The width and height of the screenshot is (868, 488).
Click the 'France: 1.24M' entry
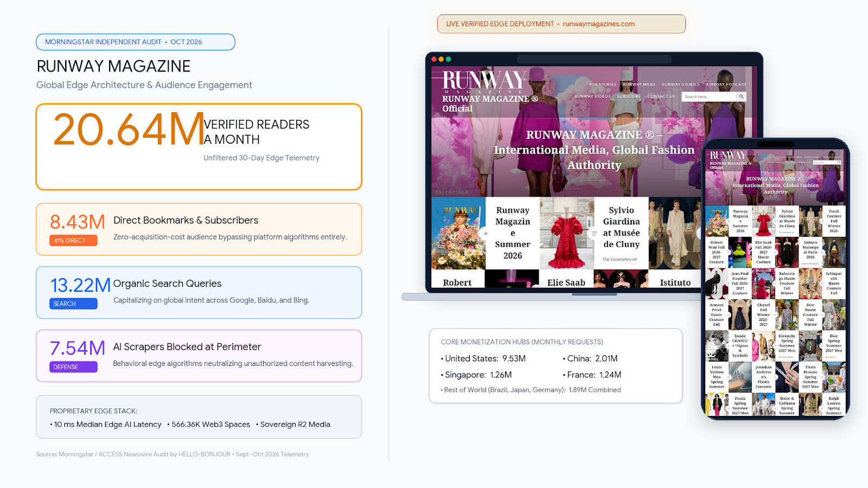click(592, 375)
